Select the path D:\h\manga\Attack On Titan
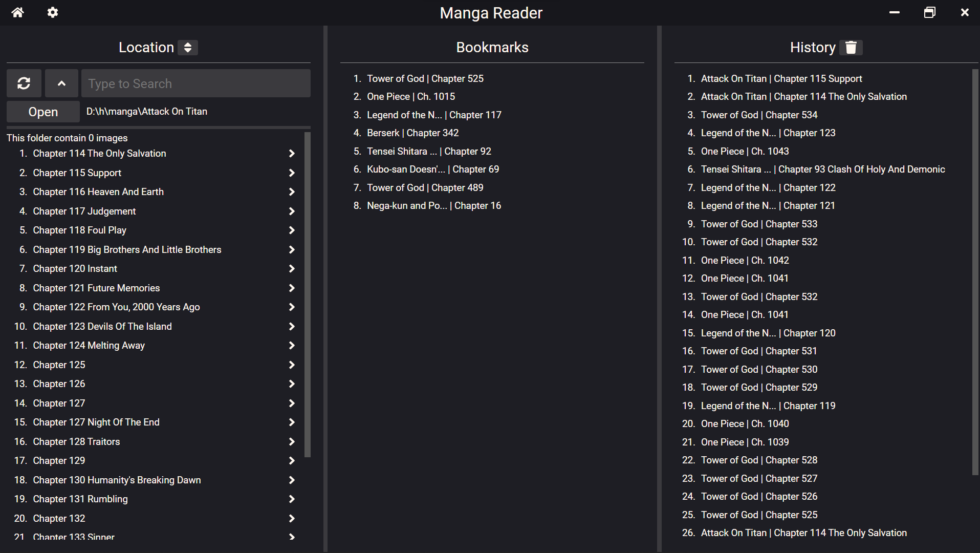The width and height of the screenshot is (980, 553). pyautogui.click(x=147, y=112)
